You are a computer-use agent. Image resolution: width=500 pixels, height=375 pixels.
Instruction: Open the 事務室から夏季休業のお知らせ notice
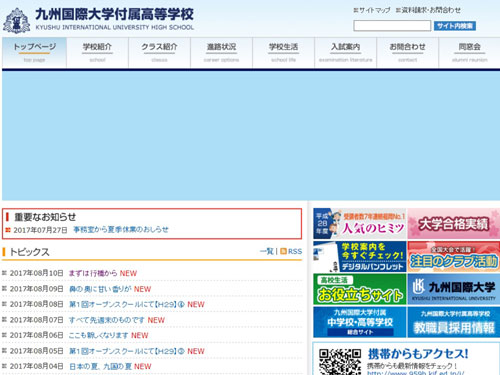coord(121,230)
